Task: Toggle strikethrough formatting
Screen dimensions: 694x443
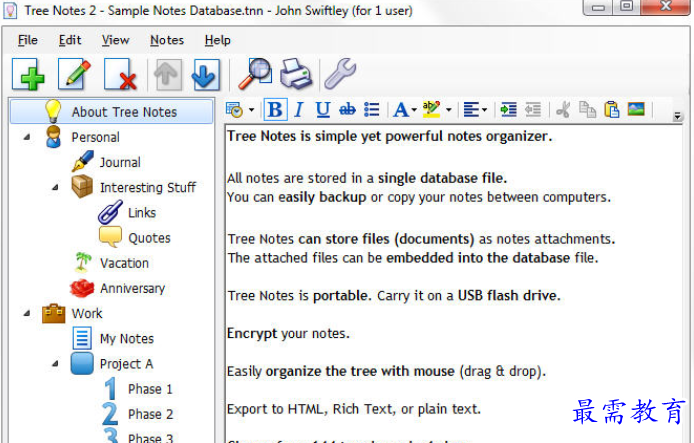Action: pos(347,109)
